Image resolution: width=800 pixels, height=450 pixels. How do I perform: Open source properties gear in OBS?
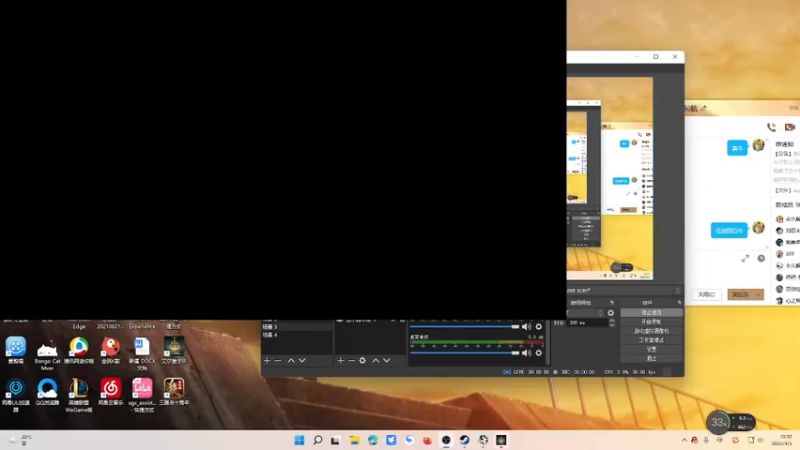click(x=362, y=360)
